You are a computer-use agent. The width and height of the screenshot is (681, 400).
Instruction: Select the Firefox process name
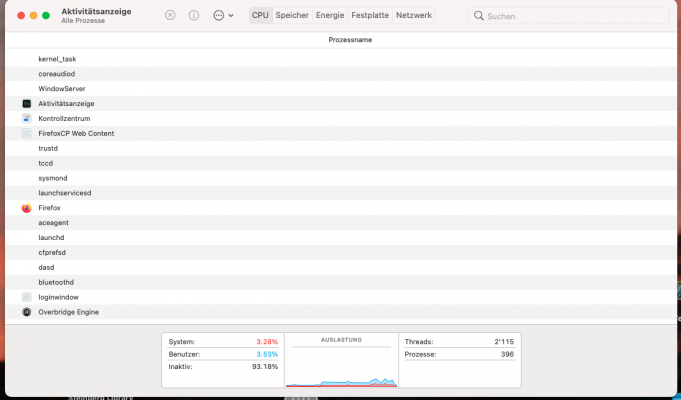pos(49,208)
